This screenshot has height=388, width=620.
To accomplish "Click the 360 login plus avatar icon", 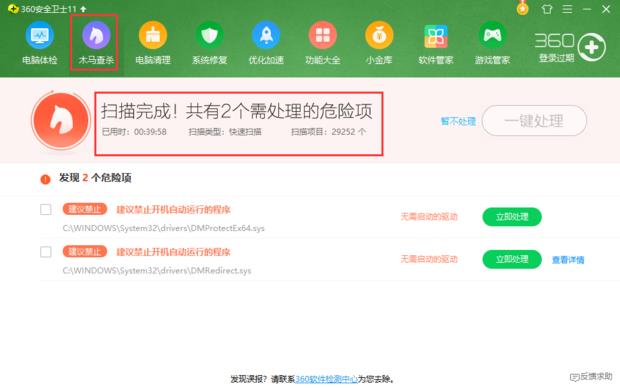I will click(x=592, y=47).
